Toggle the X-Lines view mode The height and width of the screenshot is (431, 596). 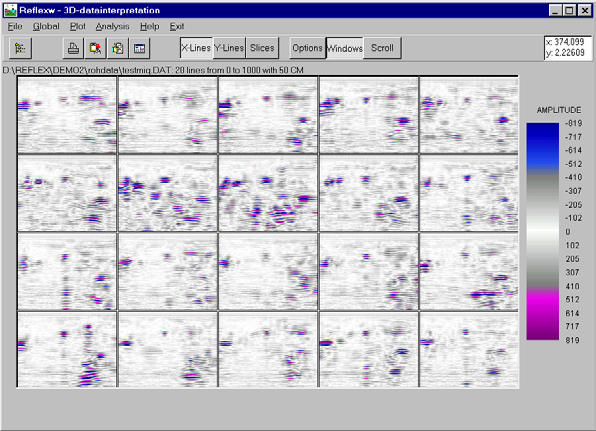[x=196, y=48]
